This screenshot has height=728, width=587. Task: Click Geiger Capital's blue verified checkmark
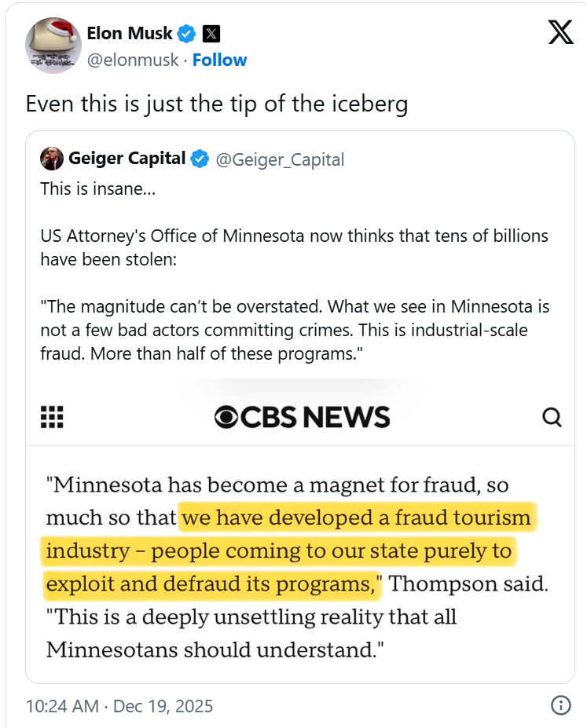pyautogui.click(x=200, y=159)
